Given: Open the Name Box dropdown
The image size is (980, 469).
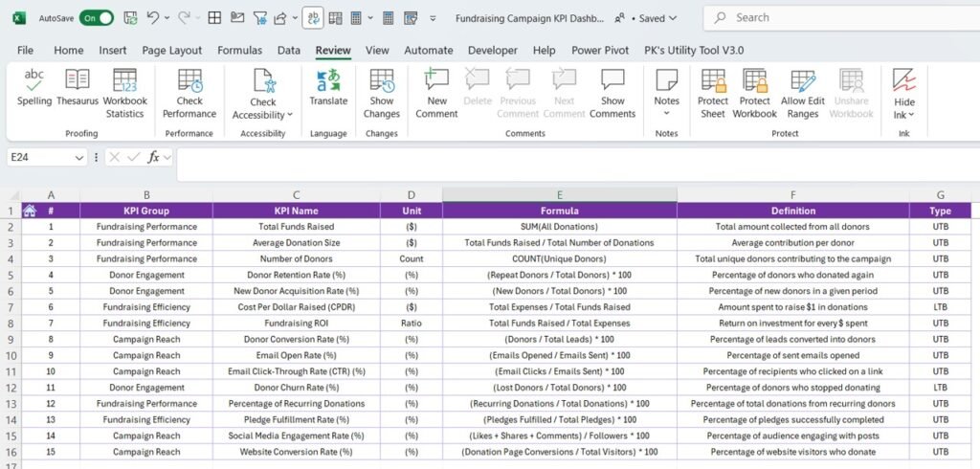Looking at the screenshot, I should [79, 158].
